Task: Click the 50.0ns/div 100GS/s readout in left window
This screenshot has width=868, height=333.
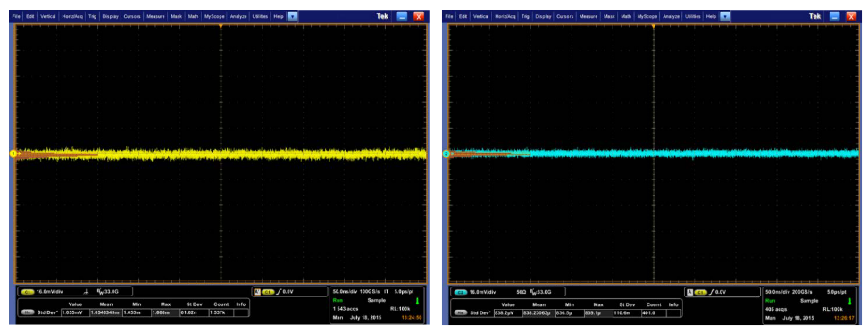Action: (x=356, y=292)
